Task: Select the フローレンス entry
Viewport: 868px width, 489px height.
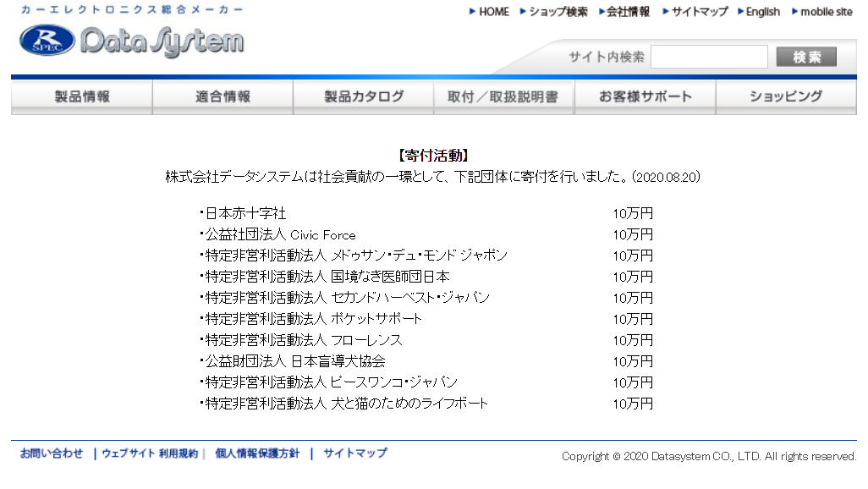Action: click(301, 340)
